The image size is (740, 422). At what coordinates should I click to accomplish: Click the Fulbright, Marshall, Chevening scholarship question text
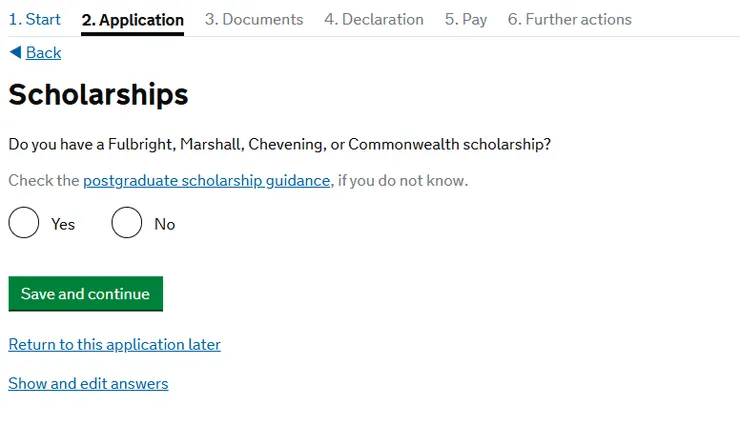(x=279, y=144)
